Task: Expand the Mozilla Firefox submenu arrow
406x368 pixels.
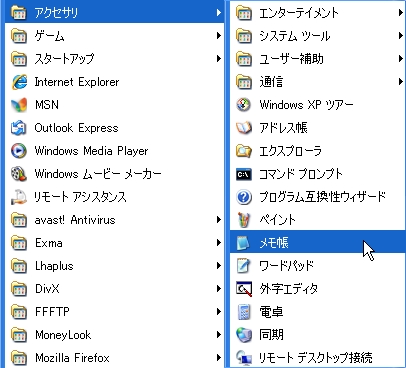Action: pyautogui.click(x=219, y=358)
